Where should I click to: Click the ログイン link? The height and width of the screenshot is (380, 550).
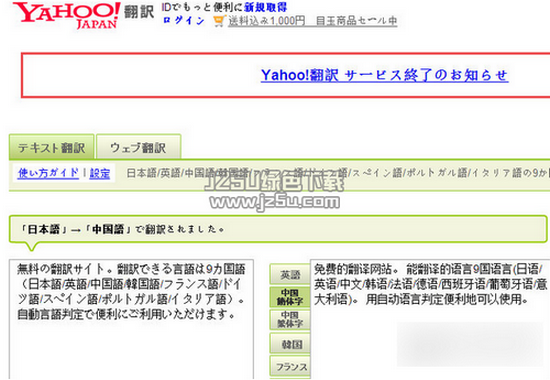184,21
